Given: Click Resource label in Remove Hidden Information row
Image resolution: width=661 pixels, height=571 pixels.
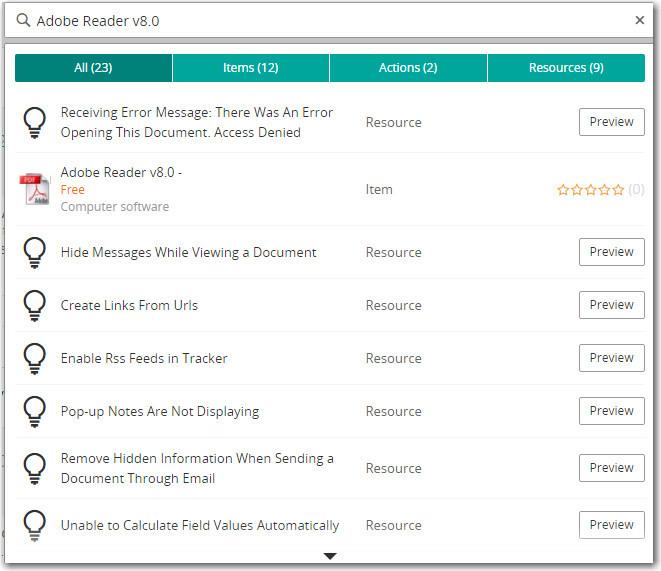Looking at the screenshot, I should pos(393,468).
